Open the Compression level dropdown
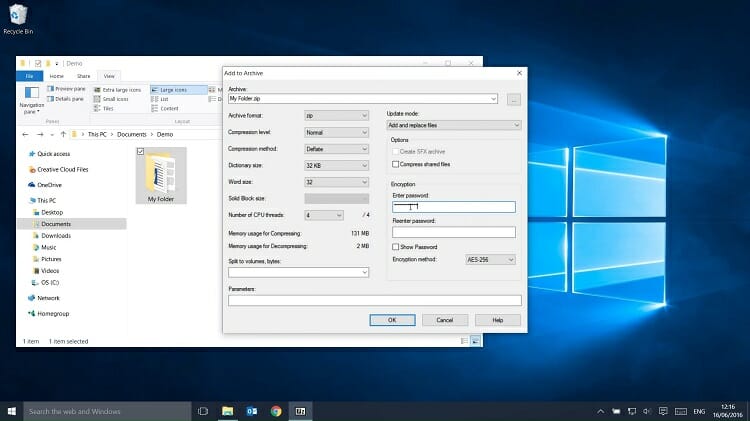This screenshot has width=750, height=421. click(337, 132)
